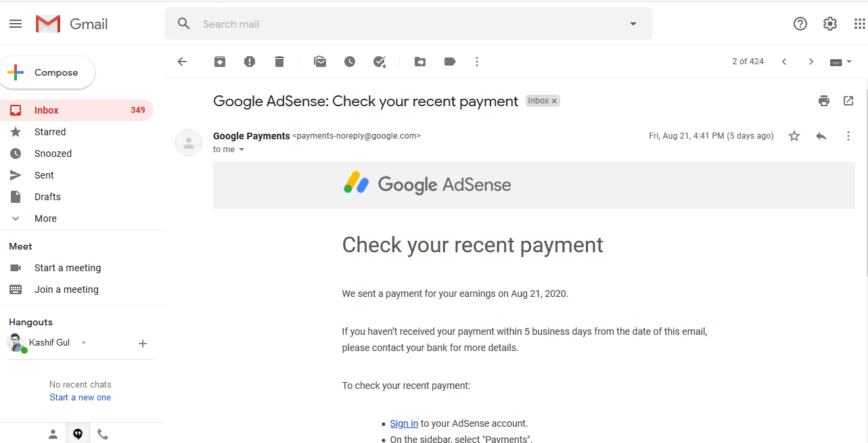Viewport: 868px width, 443px height.
Task: Delete the email with the trash icon
Action: click(279, 62)
